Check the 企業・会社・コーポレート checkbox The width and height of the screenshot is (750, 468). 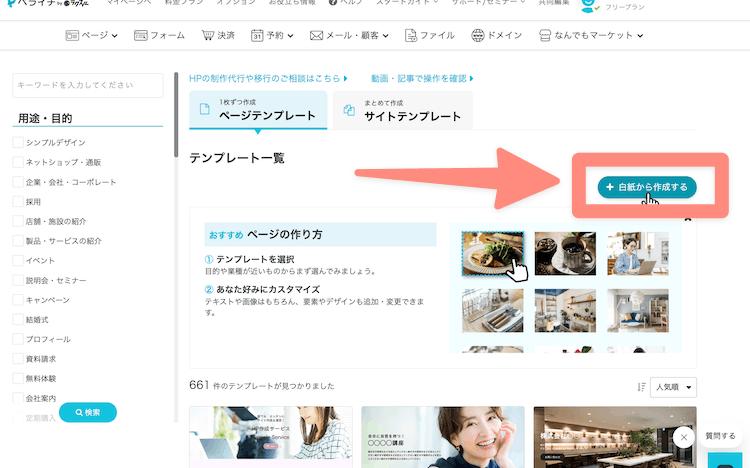point(18,181)
